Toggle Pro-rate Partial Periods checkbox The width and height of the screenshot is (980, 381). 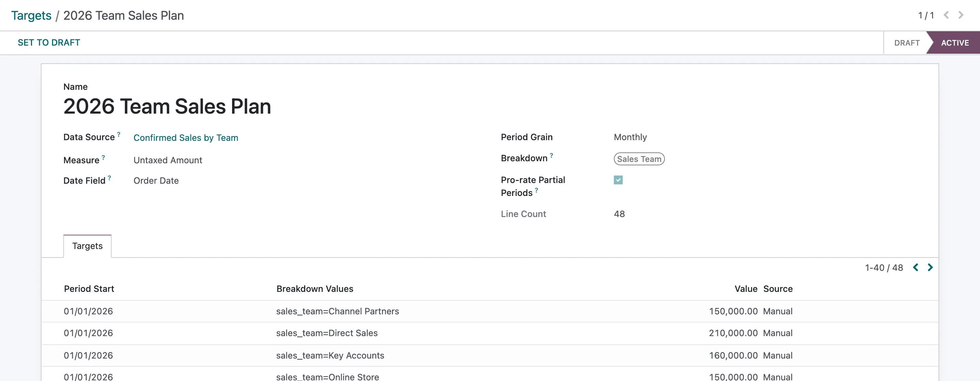click(x=618, y=180)
